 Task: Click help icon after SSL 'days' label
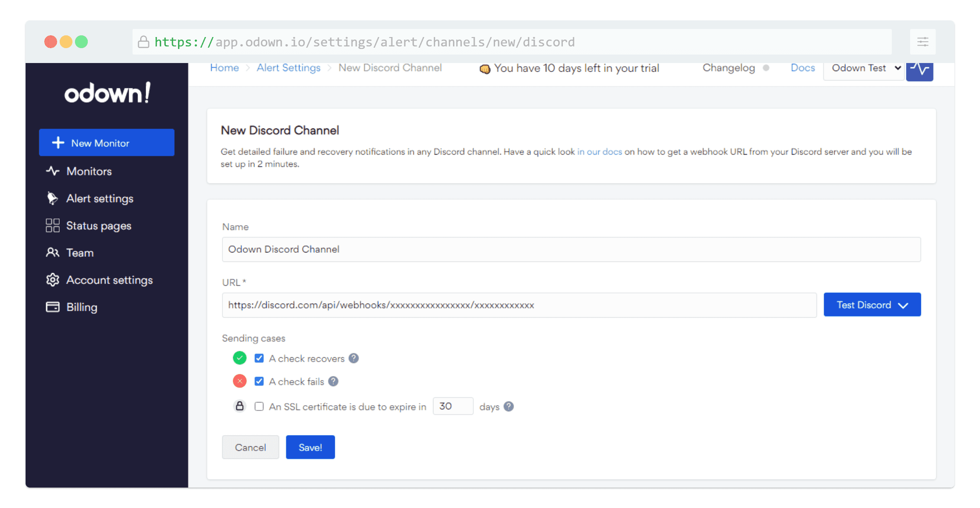pos(508,406)
